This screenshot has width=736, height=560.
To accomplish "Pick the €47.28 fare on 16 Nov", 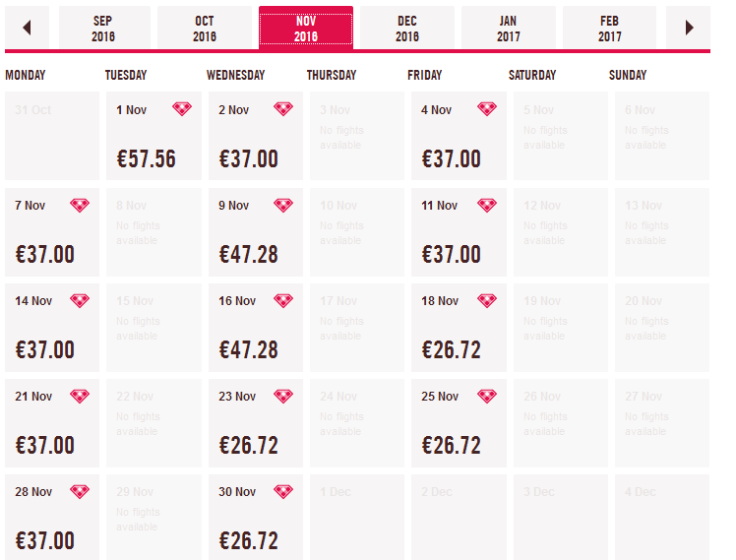I will point(248,349).
